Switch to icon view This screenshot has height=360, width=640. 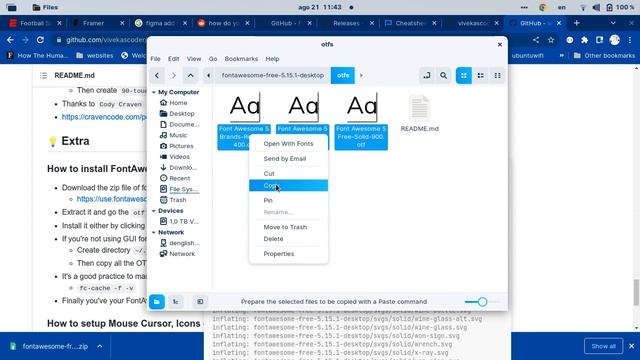pos(464,76)
